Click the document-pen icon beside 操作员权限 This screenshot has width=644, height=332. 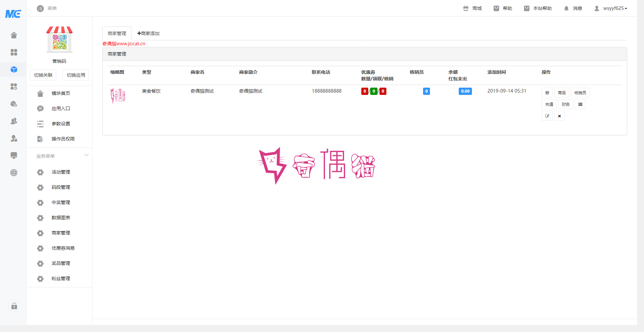coord(40,139)
